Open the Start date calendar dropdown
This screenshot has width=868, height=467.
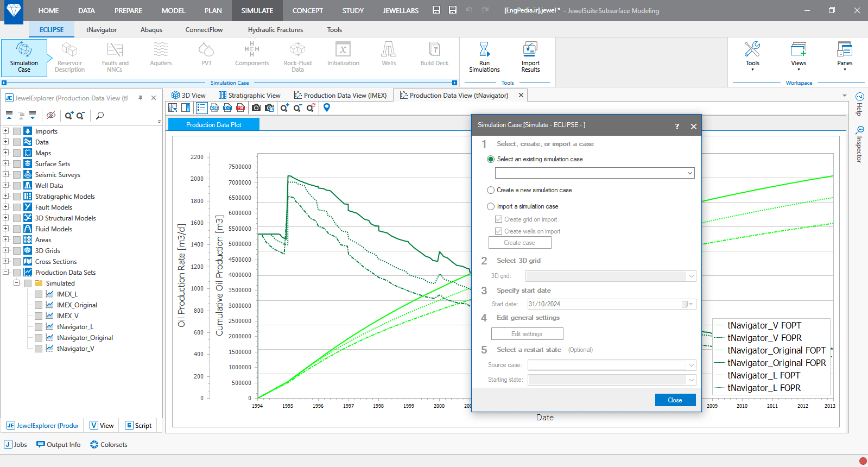pos(687,304)
